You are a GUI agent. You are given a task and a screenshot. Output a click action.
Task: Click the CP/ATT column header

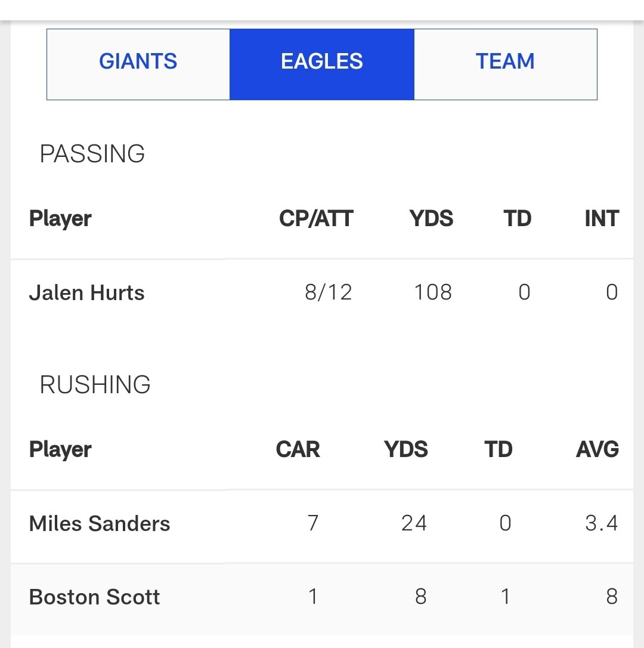(x=316, y=219)
